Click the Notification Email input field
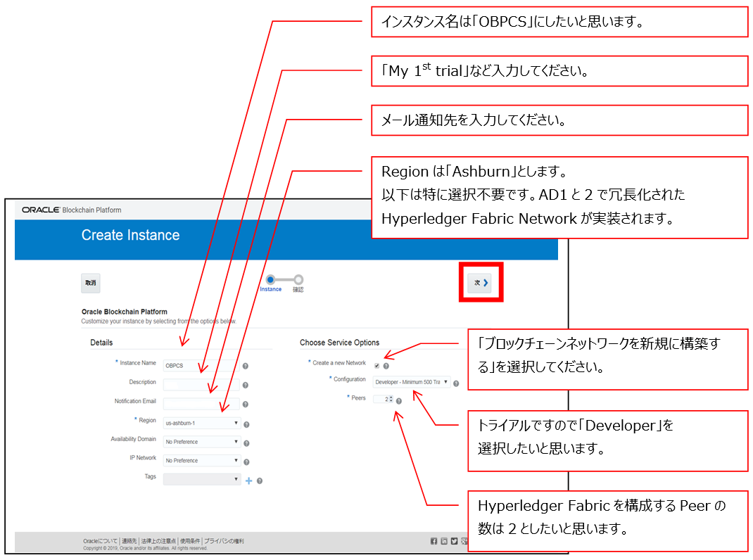 pyautogui.click(x=201, y=404)
